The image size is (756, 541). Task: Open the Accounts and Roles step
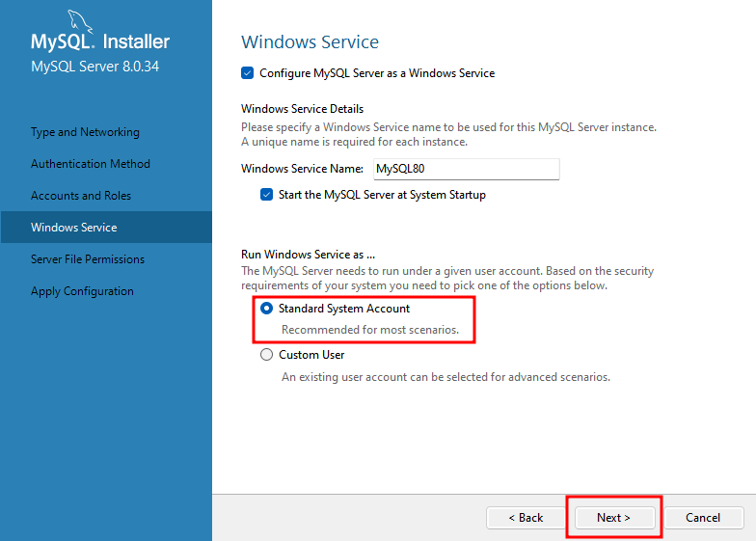[x=81, y=195]
